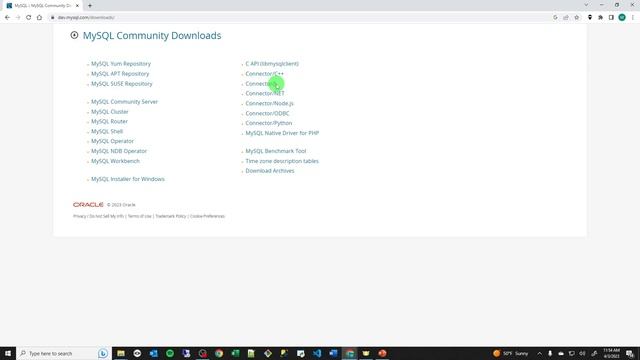Open C API (libmysqlclient) link
The height and width of the screenshot is (360, 640).
[272, 64]
